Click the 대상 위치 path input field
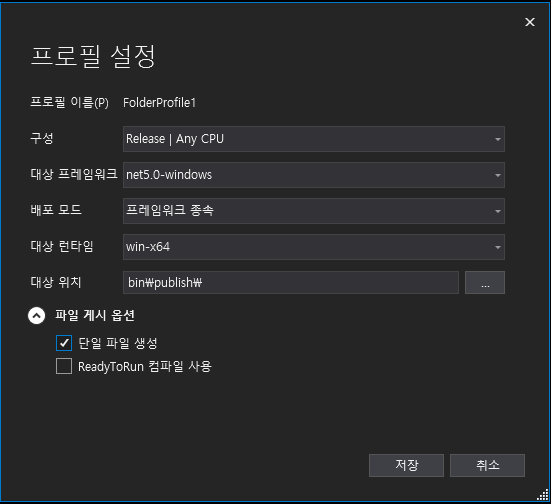Viewport: 551px width, 504px height. [291, 282]
